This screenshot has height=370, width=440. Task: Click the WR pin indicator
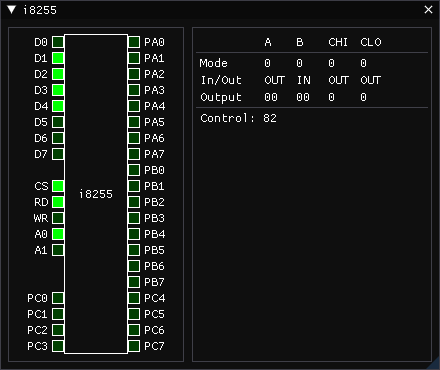click(x=58, y=218)
